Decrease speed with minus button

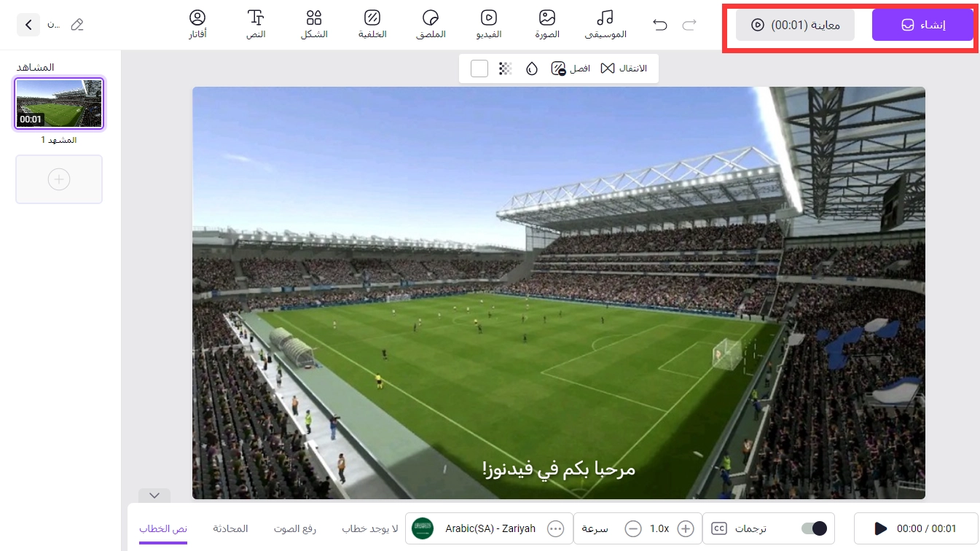coord(633,528)
